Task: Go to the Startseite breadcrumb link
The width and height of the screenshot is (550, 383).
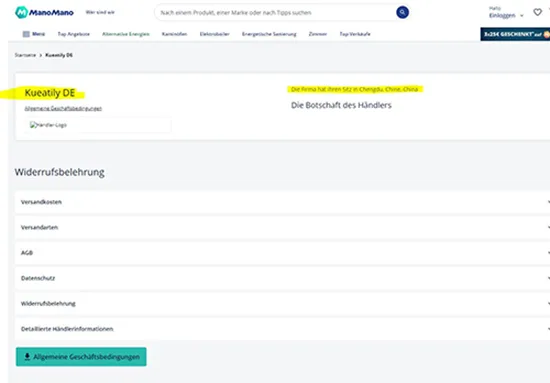Action: (25, 55)
